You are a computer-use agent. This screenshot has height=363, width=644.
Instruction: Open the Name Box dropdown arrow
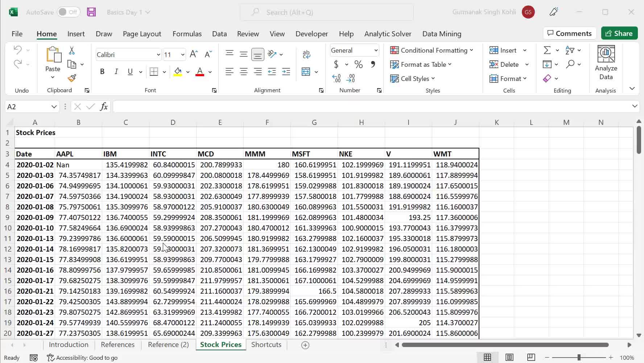point(54,106)
